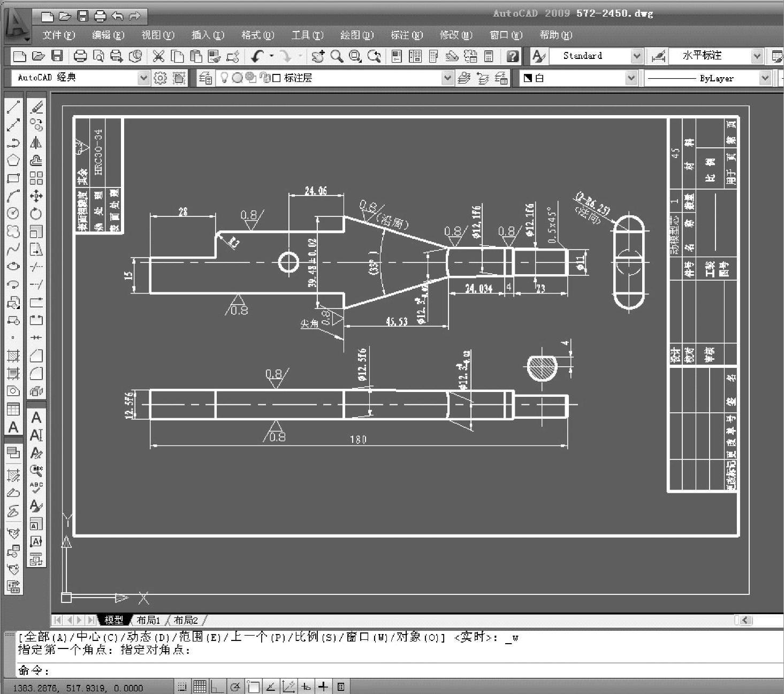Open the undo history dropdown arrow

point(271,56)
